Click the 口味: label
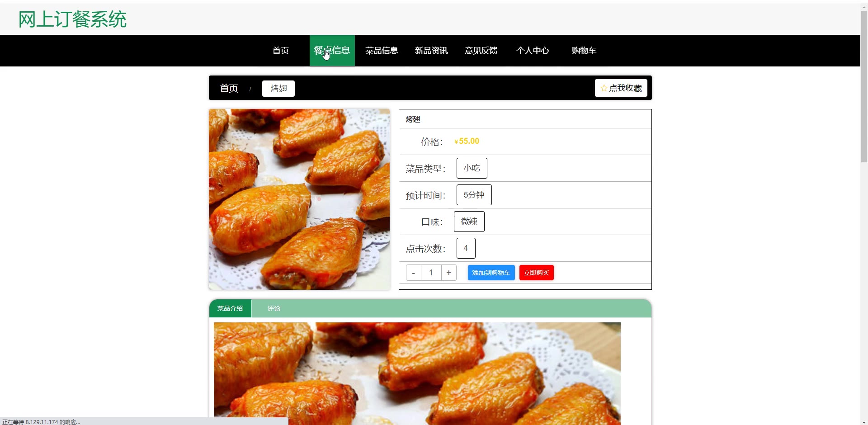The image size is (868, 425). (432, 222)
